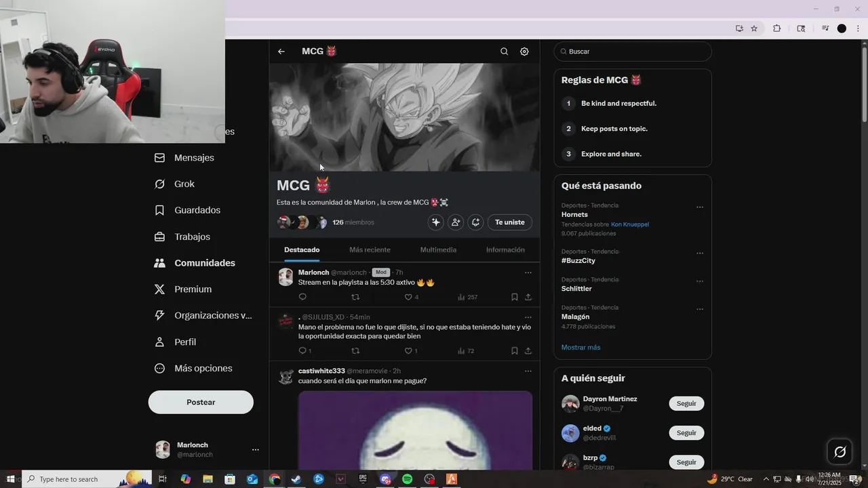Click the share community icon beside Te uniste
This screenshot has height=488, width=868.
coord(475,222)
